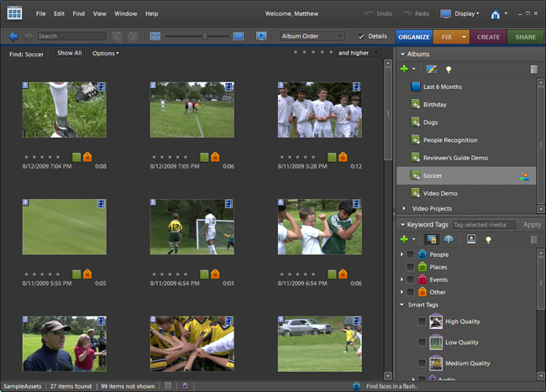Click the edit album pencil icon
The height and width of the screenshot is (392, 546).
click(x=432, y=70)
